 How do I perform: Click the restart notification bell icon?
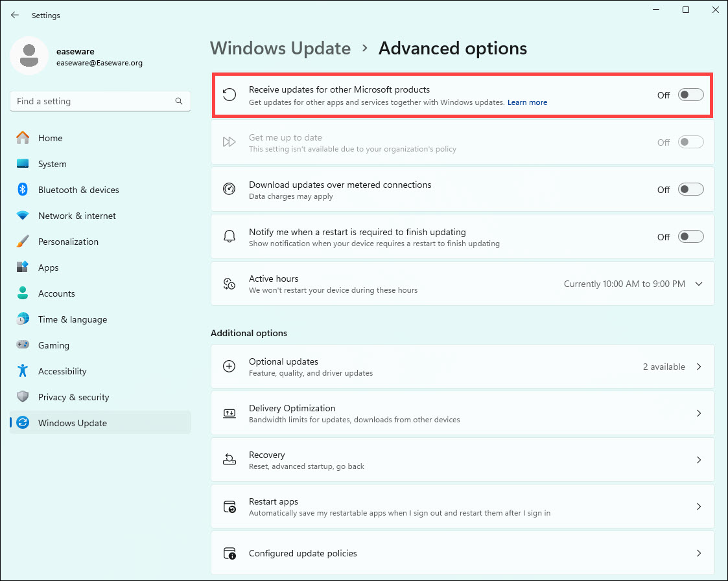[x=229, y=236]
